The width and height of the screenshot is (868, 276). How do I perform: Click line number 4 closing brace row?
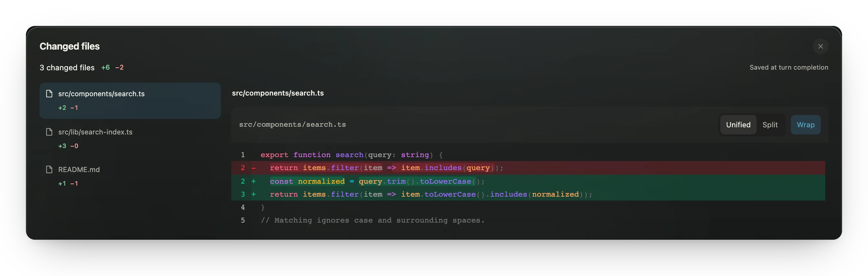pyautogui.click(x=243, y=207)
